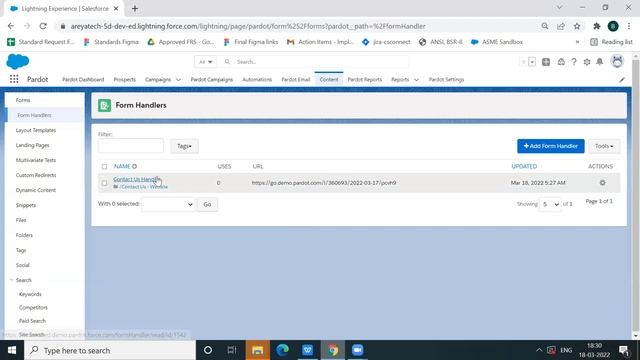Check the Contact Us Handler row checkbox
The height and width of the screenshot is (360, 640).
pos(104,183)
